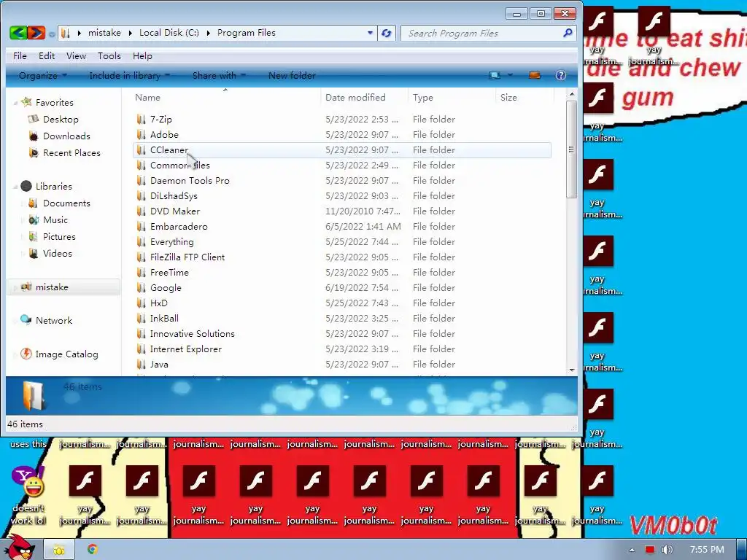Open the volume speaker tray icon

point(667,550)
